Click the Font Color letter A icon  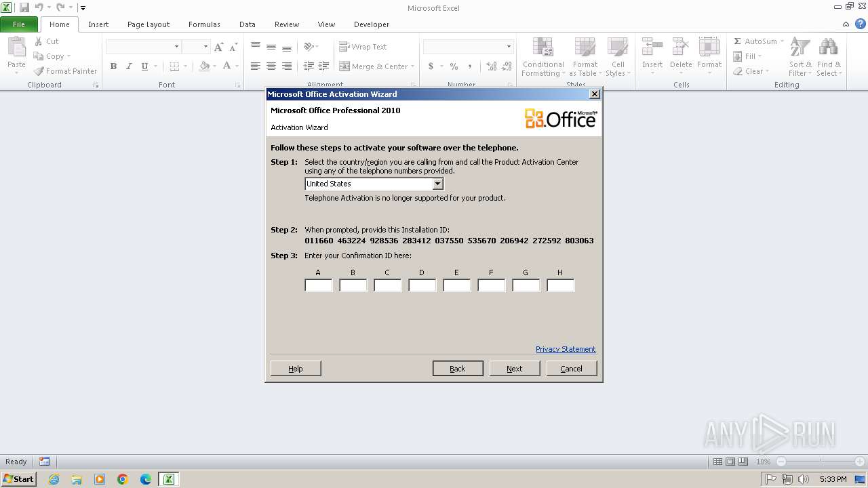pos(227,66)
